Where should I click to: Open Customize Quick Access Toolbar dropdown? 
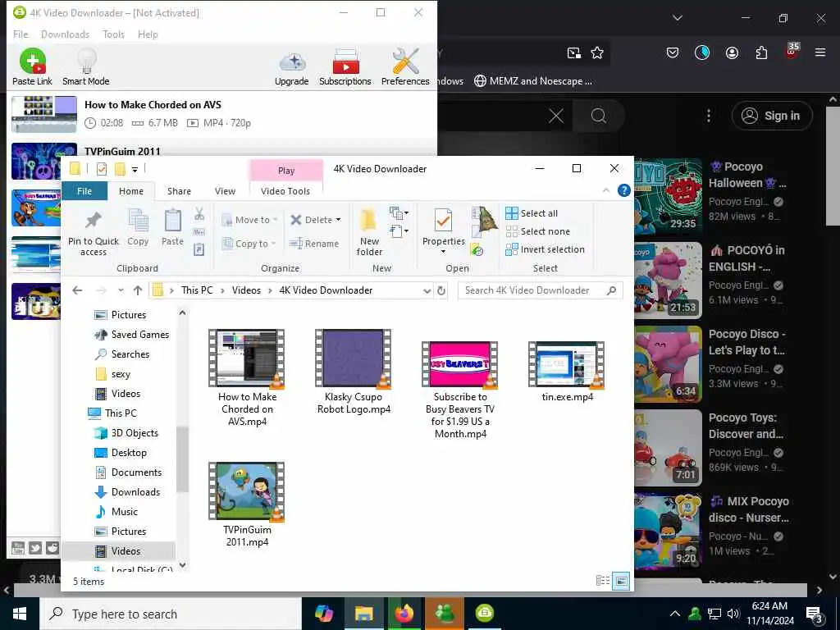(x=135, y=169)
